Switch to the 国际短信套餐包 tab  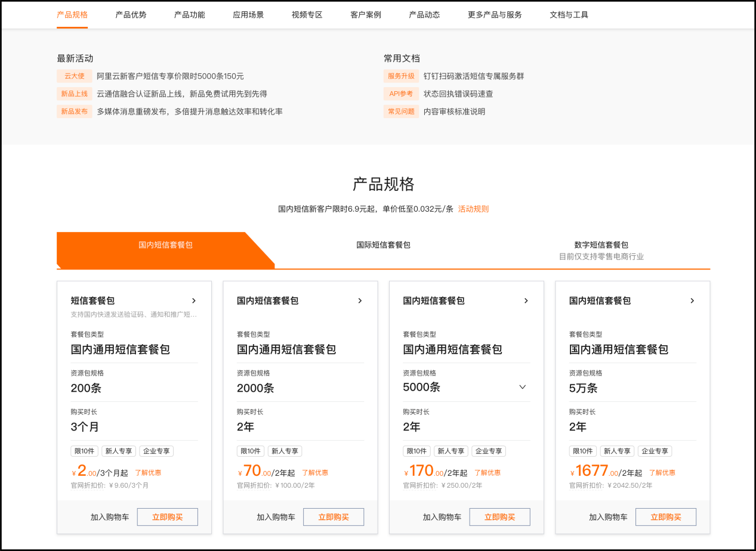[x=383, y=245]
